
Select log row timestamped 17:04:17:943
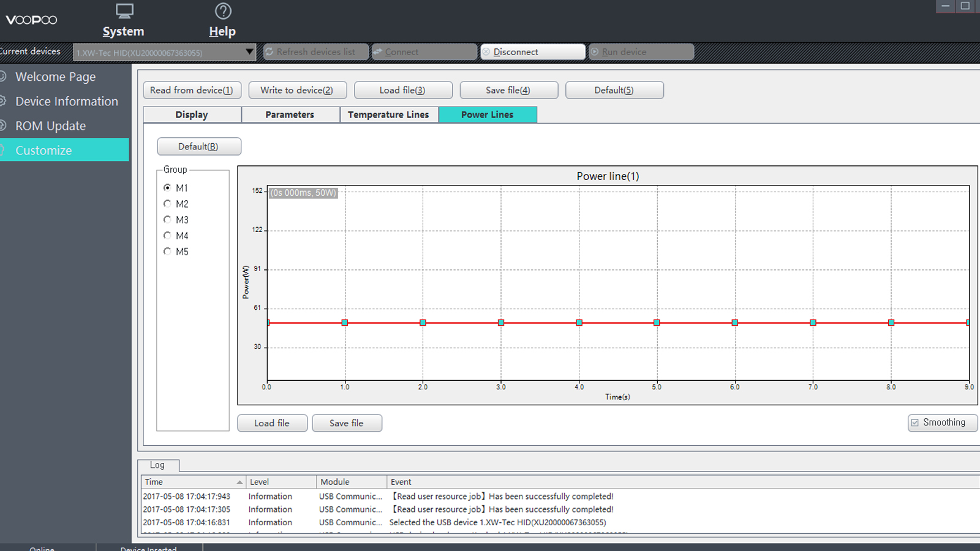click(x=560, y=497)
